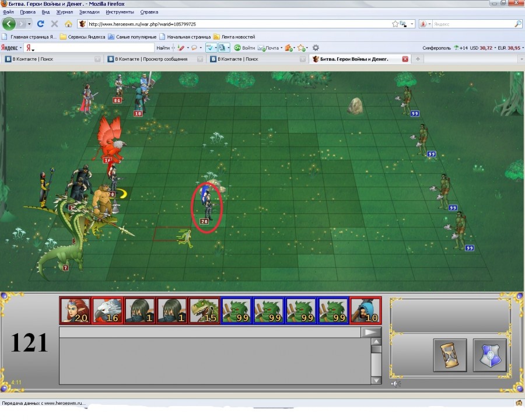Click the first orc portrait with 99
Screen dimensions: 525x420
(x=236, y=310)
